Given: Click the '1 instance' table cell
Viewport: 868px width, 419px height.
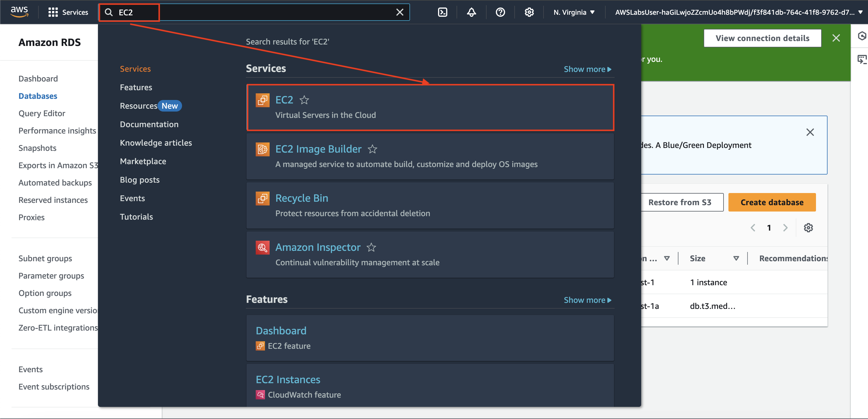Looking at the screenshot, I should (708, 282).
